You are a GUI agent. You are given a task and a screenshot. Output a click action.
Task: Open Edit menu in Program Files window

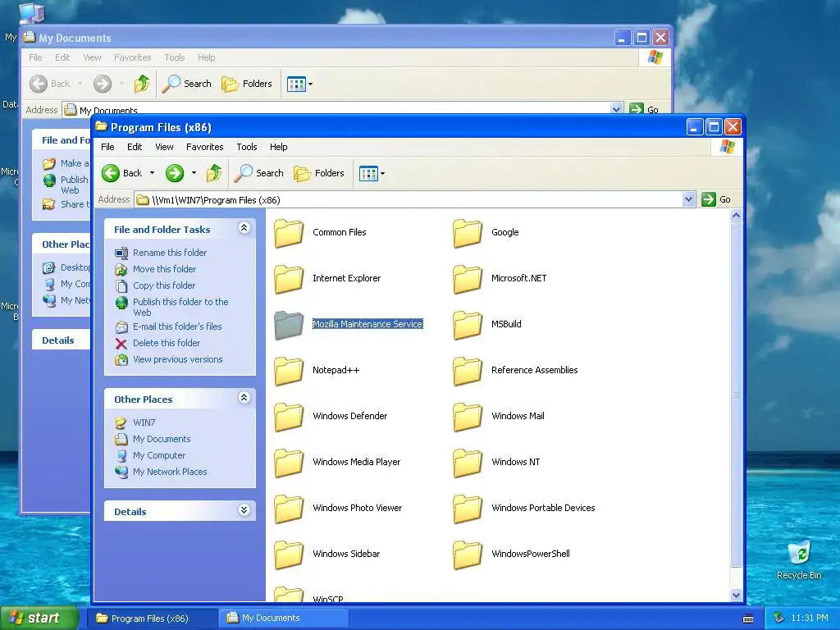[135, 147]
